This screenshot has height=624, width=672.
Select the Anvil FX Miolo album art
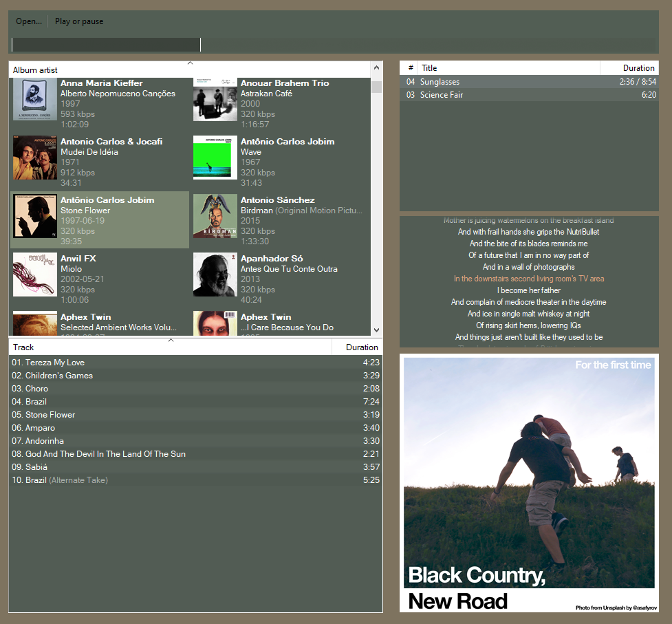[x=35, y=275]
